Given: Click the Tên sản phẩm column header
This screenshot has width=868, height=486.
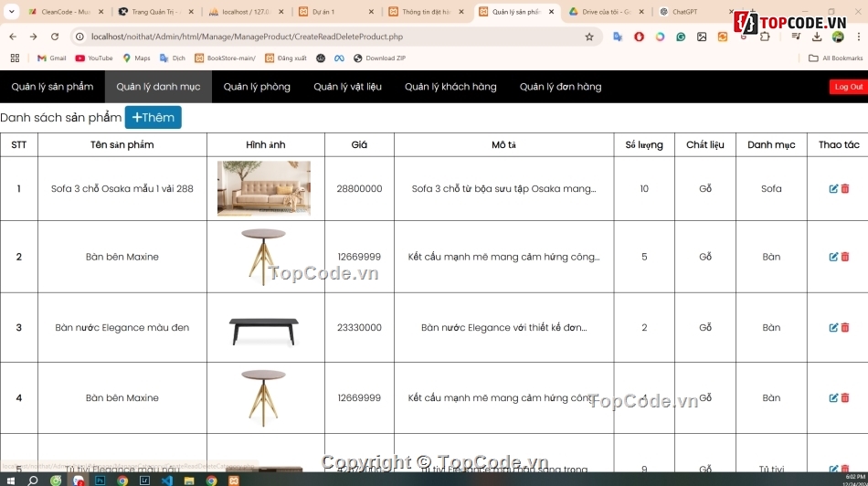Looking at the screenshot, I should (x=122, y=144).
